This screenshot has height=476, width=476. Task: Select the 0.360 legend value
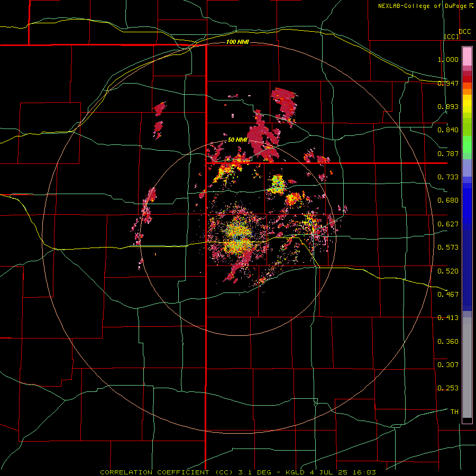pos(448,342)
